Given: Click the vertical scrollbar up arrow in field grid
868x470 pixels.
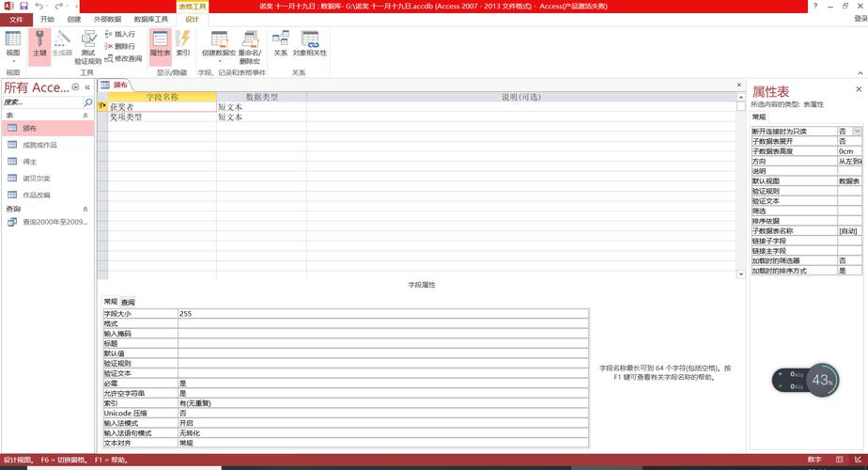Looking at the screenshot, I should click(740, 97).
